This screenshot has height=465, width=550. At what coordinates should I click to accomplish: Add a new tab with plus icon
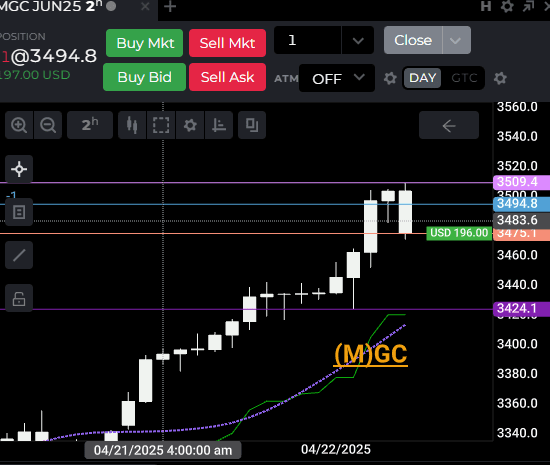[x=170, y=7]
